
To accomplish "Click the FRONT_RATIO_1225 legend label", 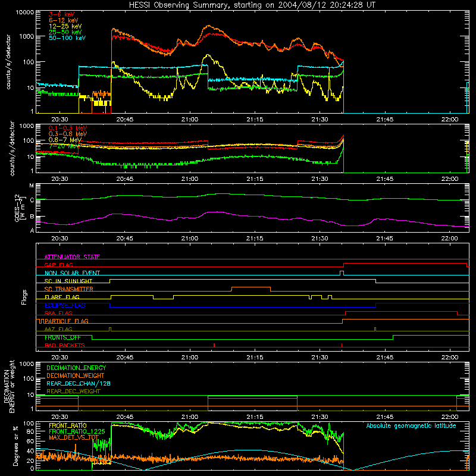I will tap(77, 431).
